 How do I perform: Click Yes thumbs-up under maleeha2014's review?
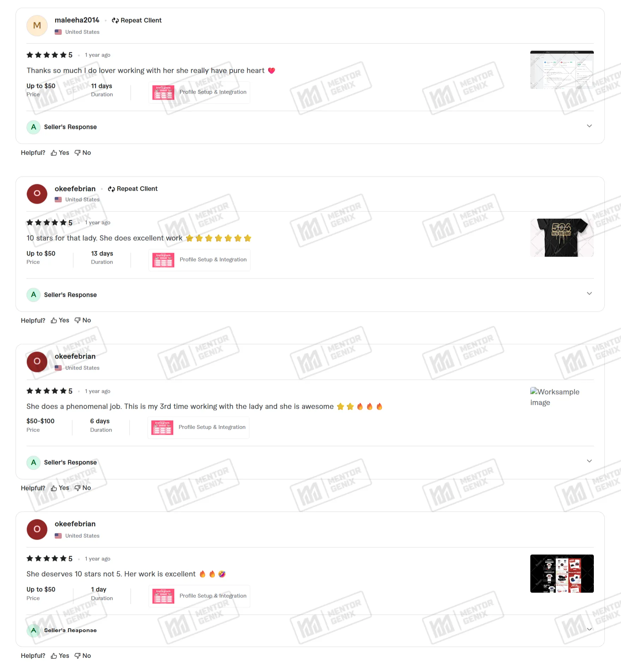pyautogui.click(x=60, y=153)
